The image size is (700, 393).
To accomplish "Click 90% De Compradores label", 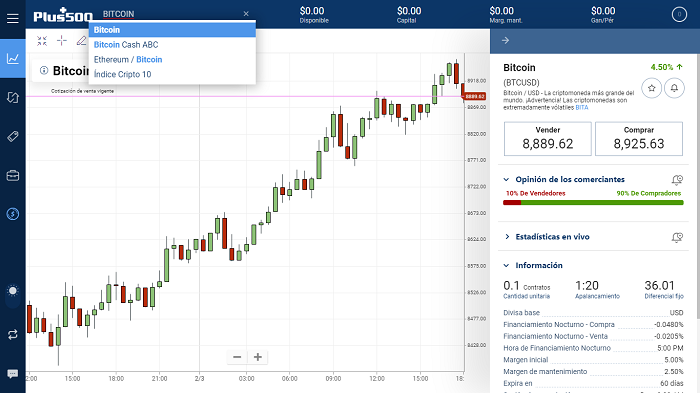I will coord(649,193).
